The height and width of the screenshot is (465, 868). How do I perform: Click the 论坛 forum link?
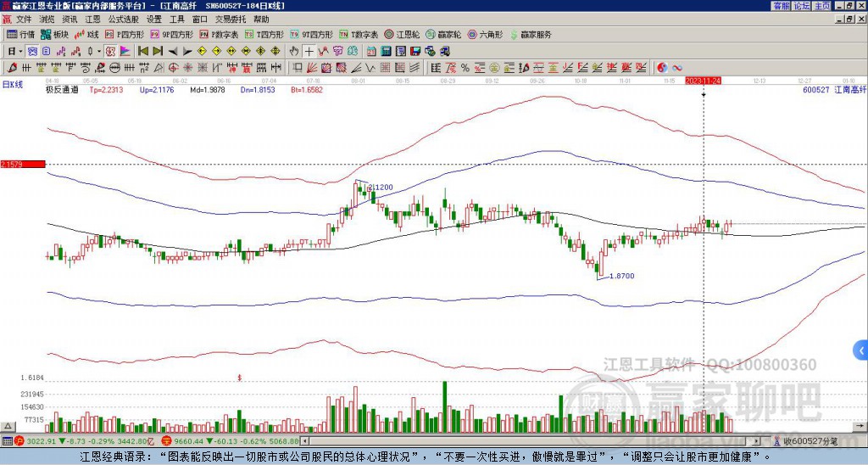802,6
